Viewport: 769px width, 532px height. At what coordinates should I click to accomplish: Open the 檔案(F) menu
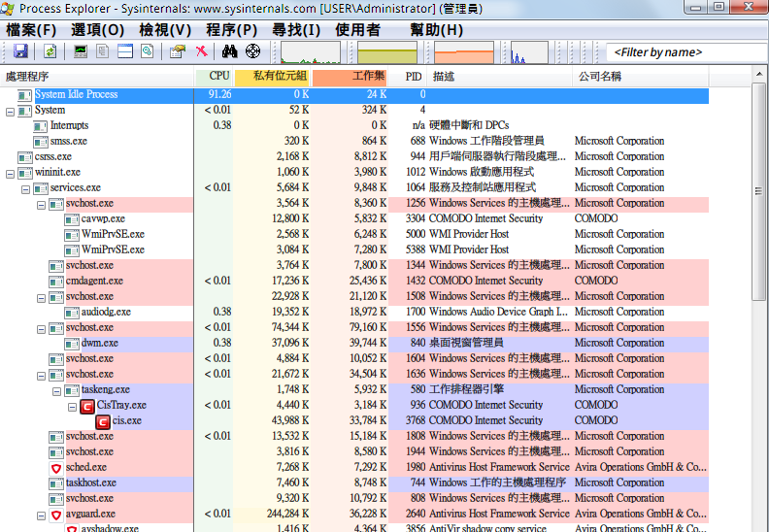(30, 30)
